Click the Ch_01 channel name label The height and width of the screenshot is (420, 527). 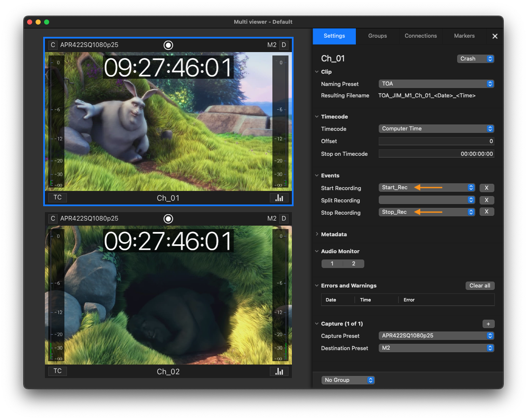[168, 198]
